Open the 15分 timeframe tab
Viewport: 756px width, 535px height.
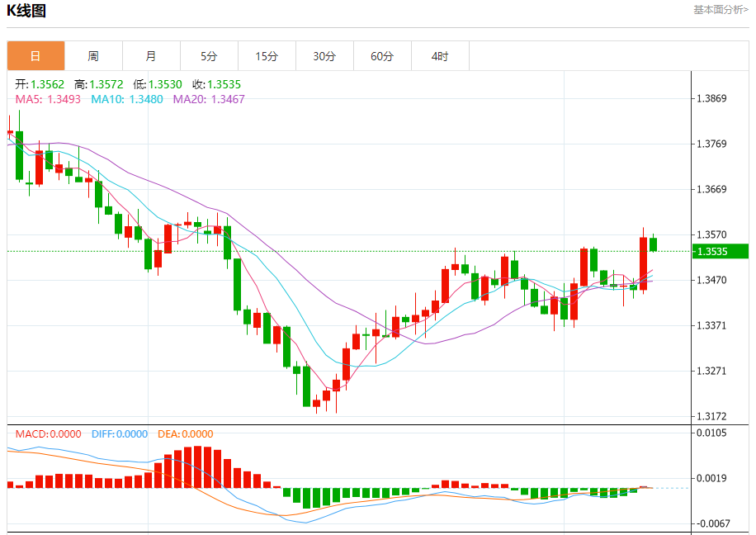click(x=267, y=56)
